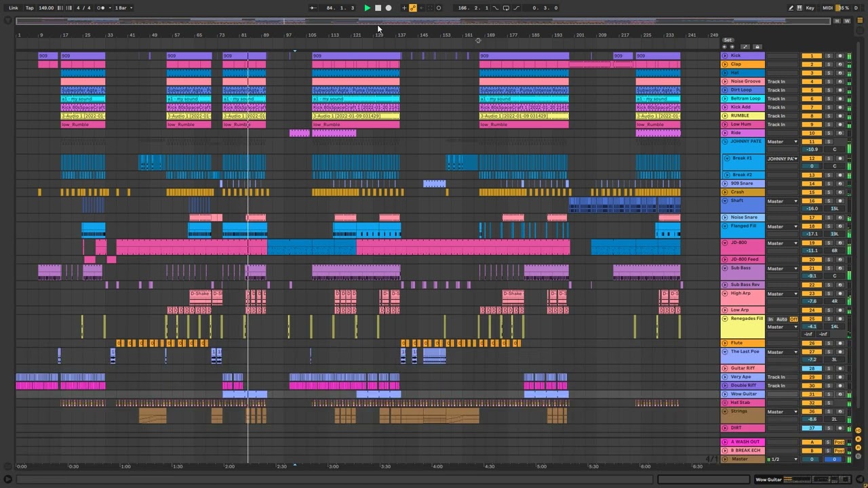Show or hide Returns section R icon
868x488 pixels.
point(858,439)
